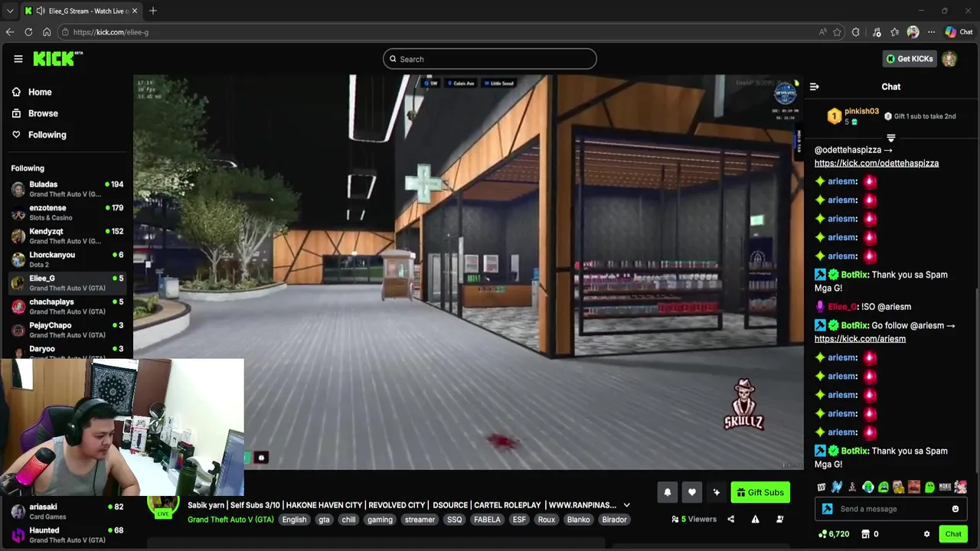Open browser favorites list icon
This screenshot has width=980, height=551.
[894, 32]
